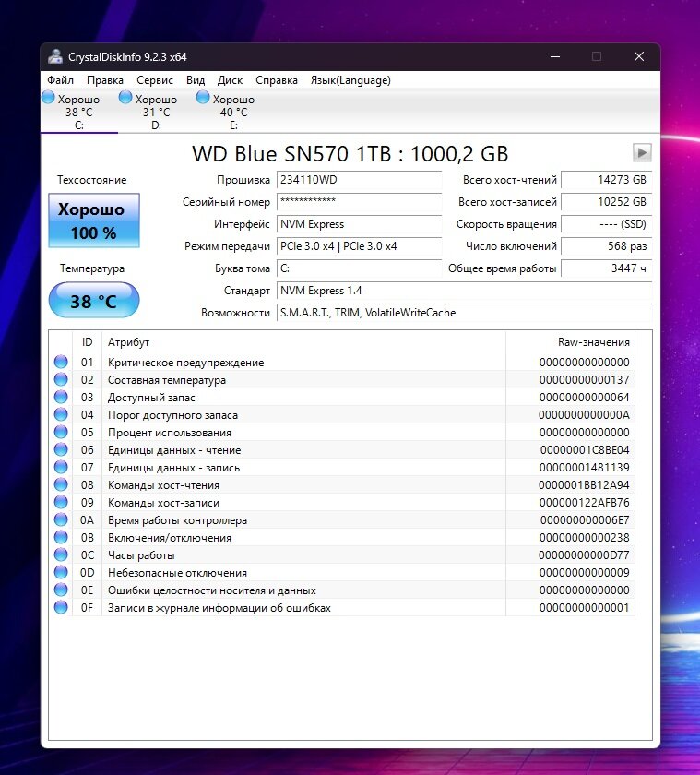Click the Всего хост-записей value 10252 GB
The width and height of the screenshot is (700, 775).
[x=607, y=202]
